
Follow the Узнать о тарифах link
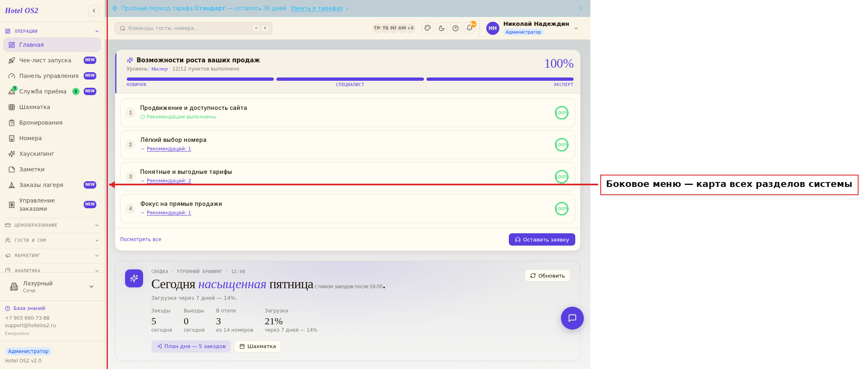pos(317,8)
